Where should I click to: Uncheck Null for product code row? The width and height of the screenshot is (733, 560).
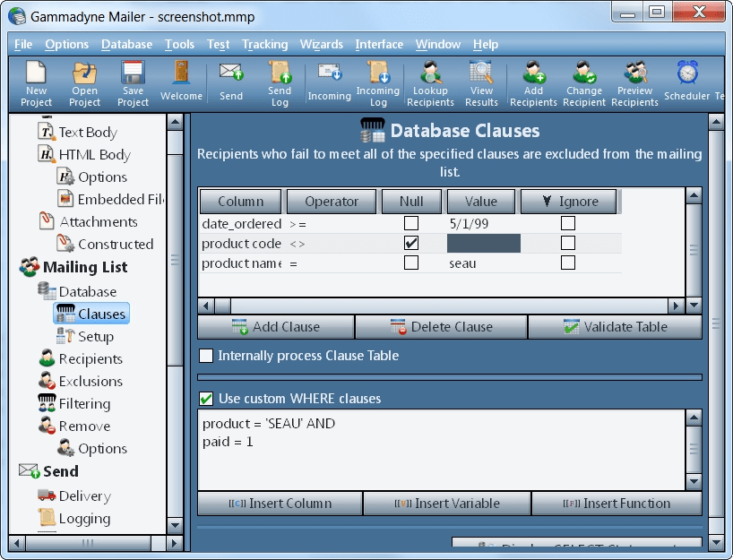(x=411, y=243)
